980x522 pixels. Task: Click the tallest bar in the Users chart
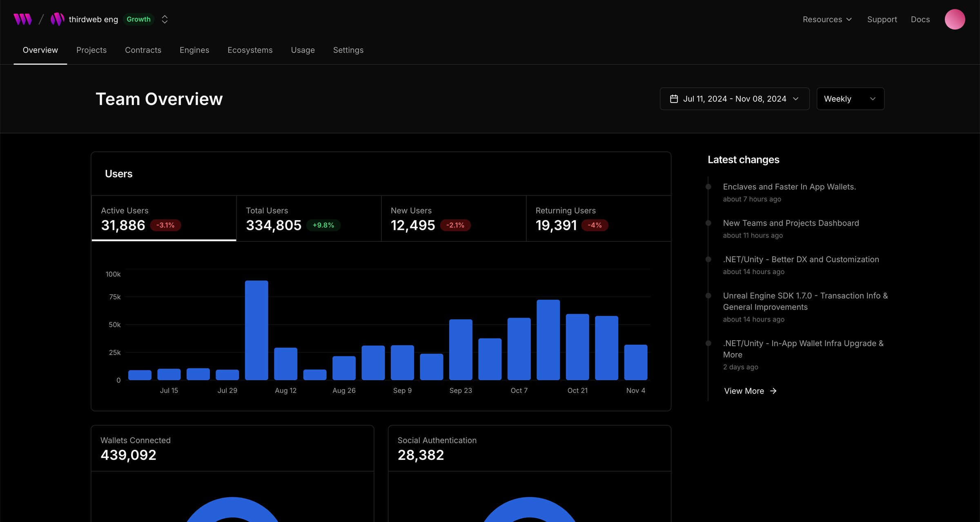click(x=256, y=331)
